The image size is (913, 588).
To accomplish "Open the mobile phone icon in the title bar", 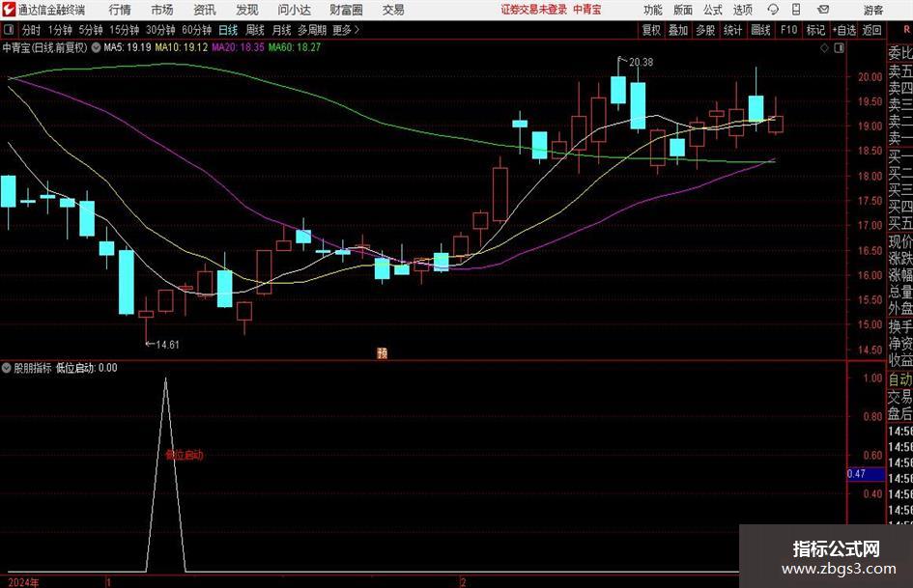I will click(796, 10).
